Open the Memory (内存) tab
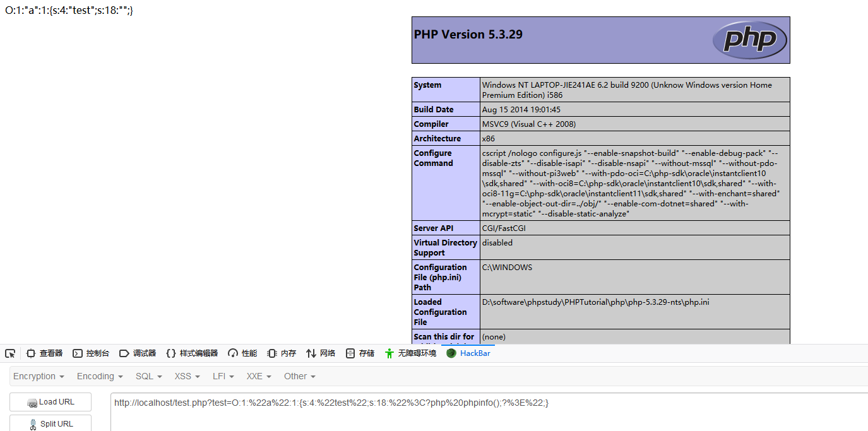Screen dimensions: 868x431 (x=282, y=353)
